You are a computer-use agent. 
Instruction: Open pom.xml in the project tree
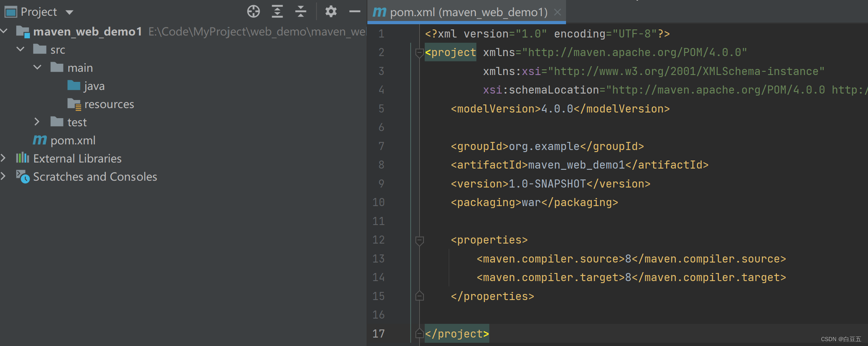click(x=73, y=140)
